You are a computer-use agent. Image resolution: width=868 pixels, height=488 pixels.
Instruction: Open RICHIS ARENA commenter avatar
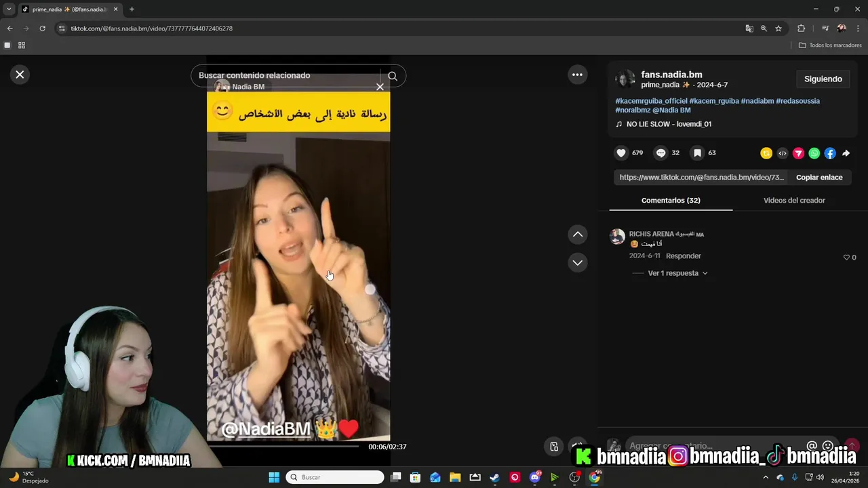(617, 237)
